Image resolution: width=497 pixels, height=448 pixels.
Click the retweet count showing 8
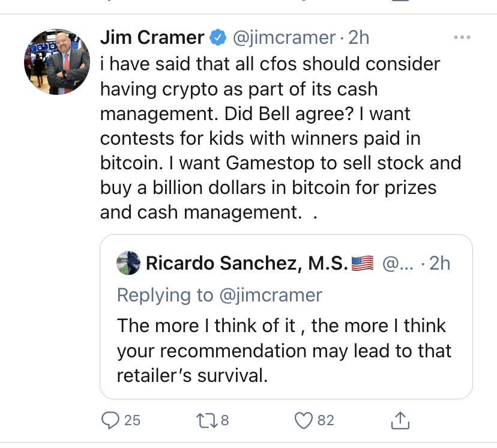(225, 420)
